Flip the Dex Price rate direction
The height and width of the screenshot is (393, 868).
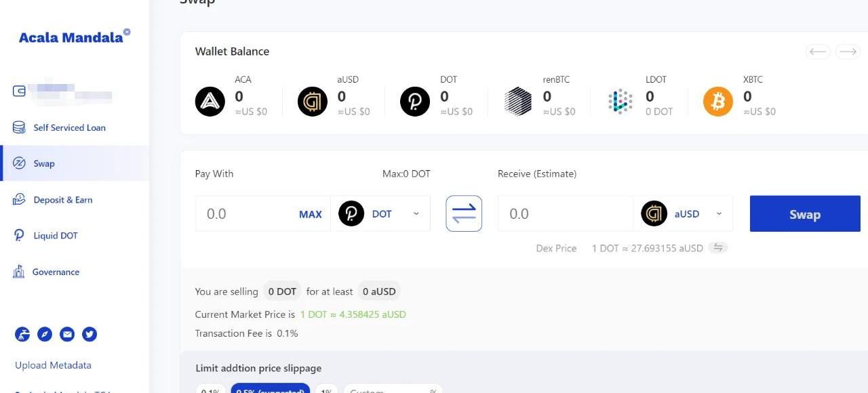tap(717, 248)
